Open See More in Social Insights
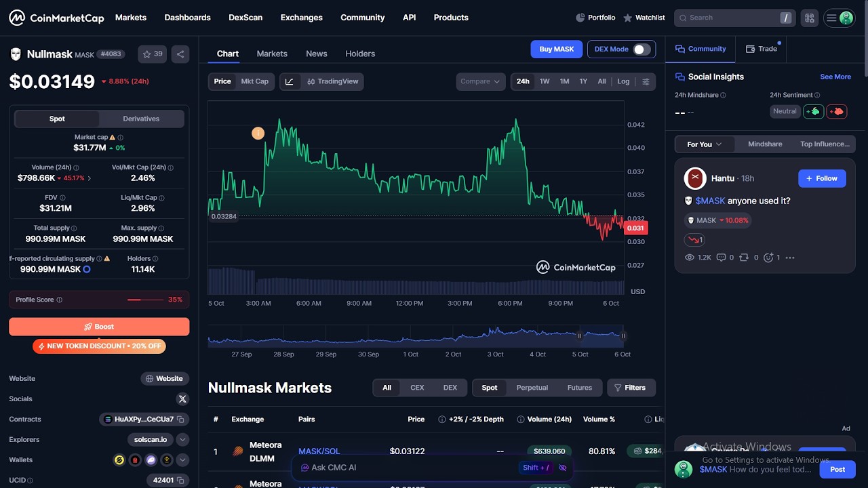Viewport: 868px width, 488px height. click(835, 77)
